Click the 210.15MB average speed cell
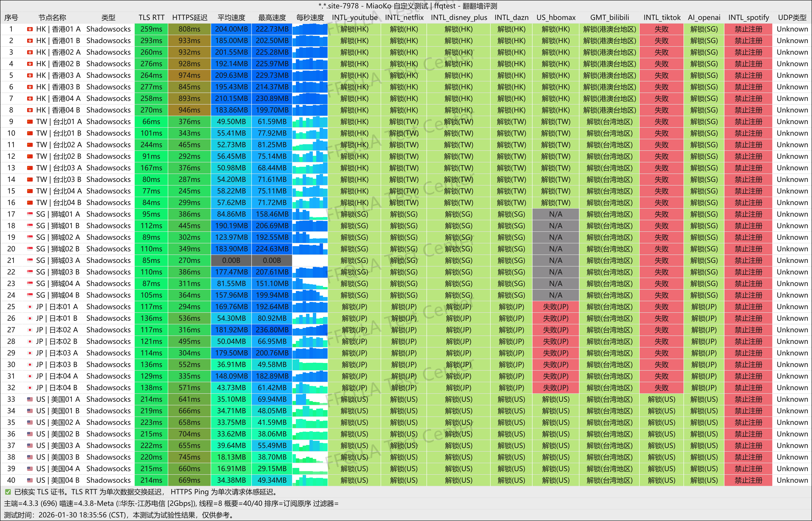 231,99
